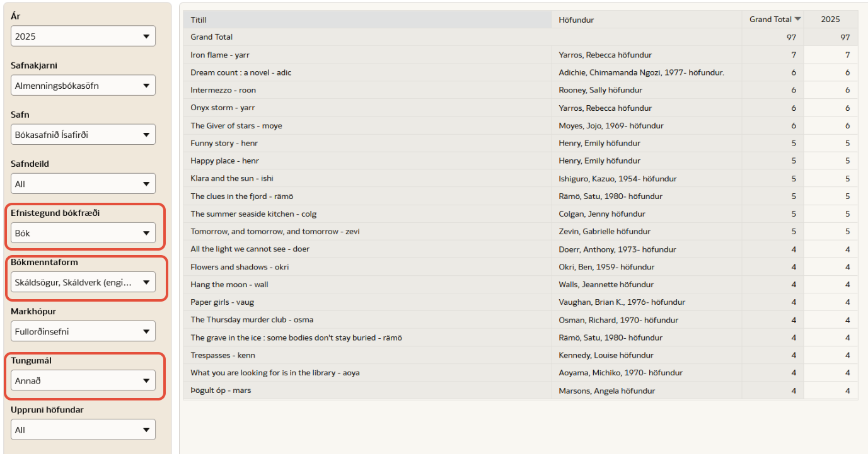
Task: Select 'Hang the moon - wall'
Action: pos(229,285)
